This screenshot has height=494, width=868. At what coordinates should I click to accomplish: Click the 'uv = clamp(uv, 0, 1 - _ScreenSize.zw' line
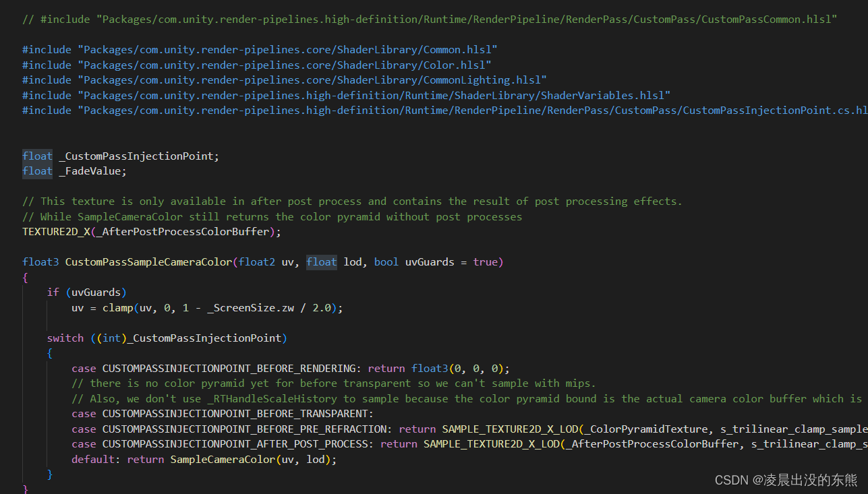point(207,308)
